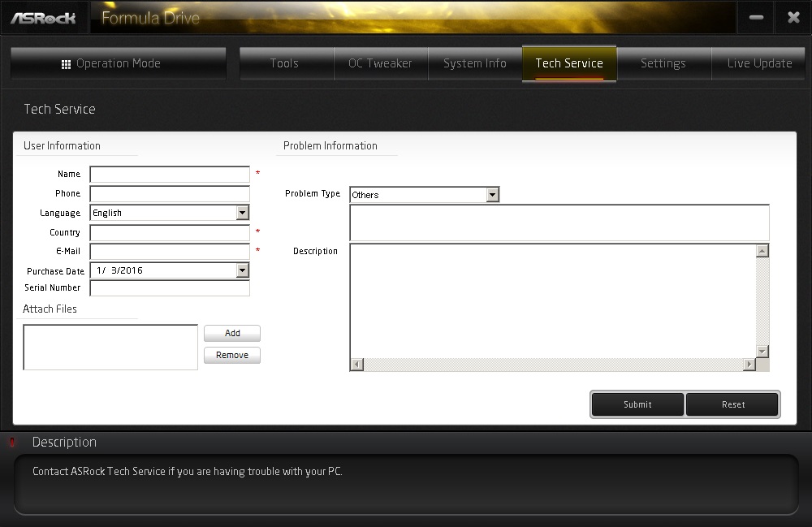The height and width of the screenshot is (527, 812).
Task: Expand the Problem Type dropdown
Action: [x=493, y=195]
